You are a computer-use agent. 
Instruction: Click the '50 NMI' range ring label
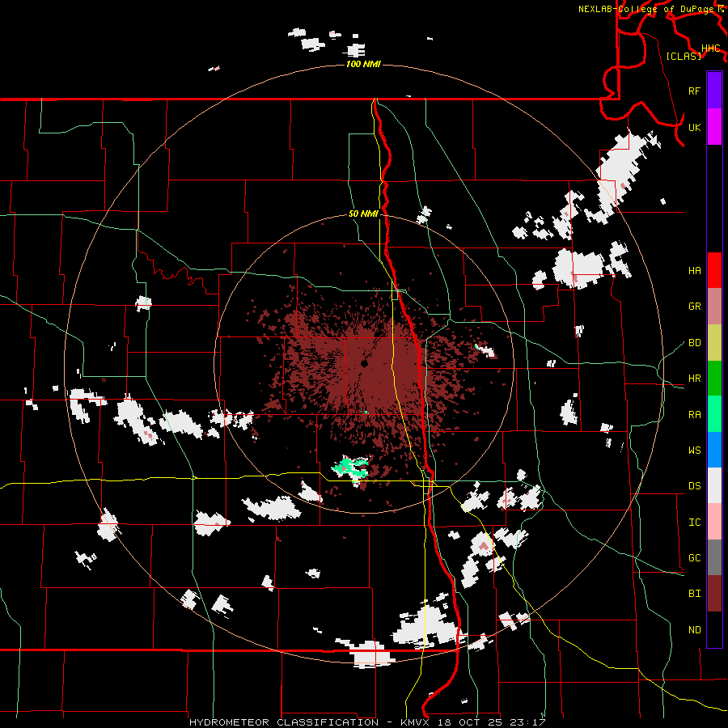pos(363,214)
